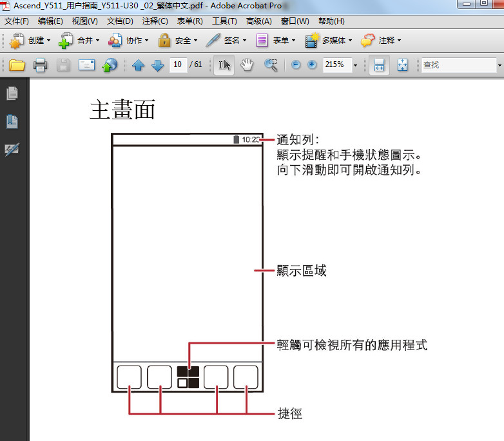This screenshot has width=504, height=441.
Task: Expand the 协作 (Collaborate) dropdown
Action: pos(146,41)
